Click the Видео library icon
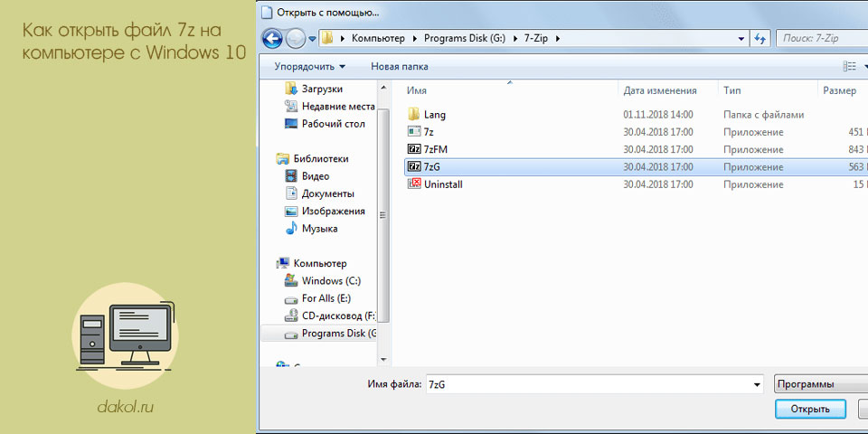The height and width of the screenshot is (434, 868). click(291, 176)
